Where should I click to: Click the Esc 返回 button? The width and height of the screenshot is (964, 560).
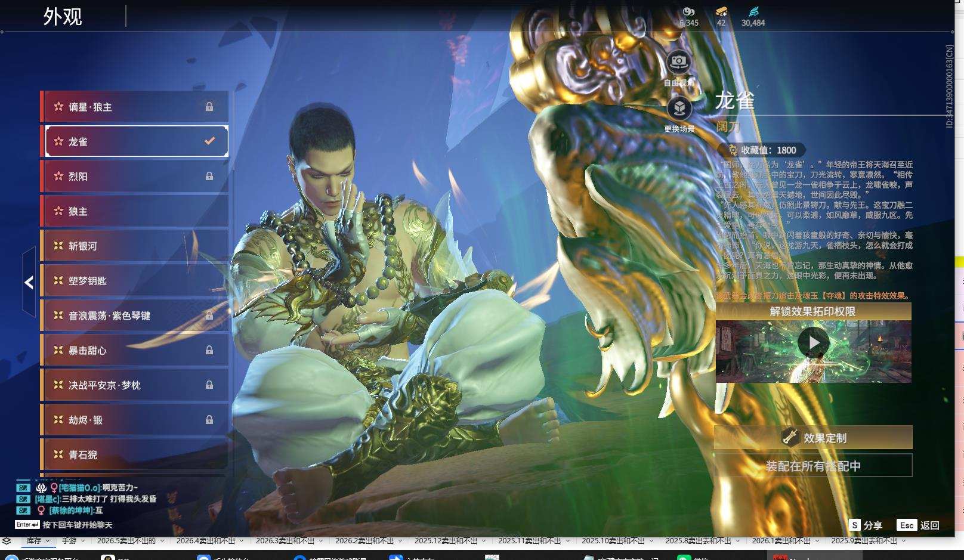(x=918, y=525)
